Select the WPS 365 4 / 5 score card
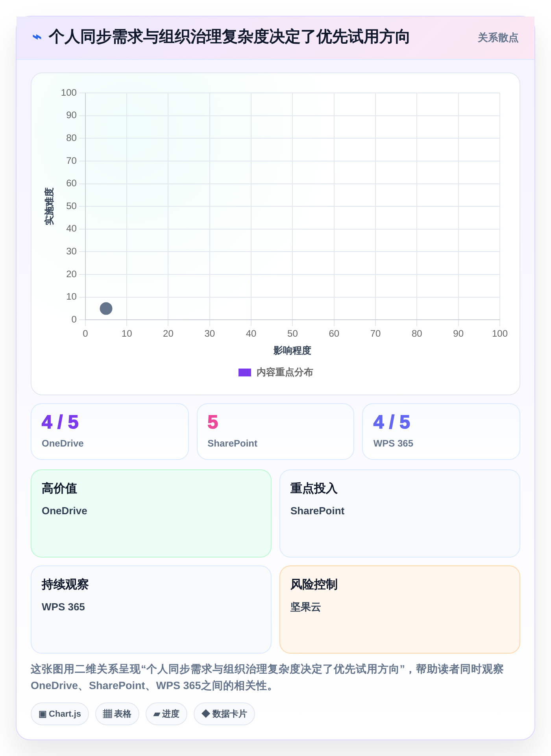 [x=441, y=432]
